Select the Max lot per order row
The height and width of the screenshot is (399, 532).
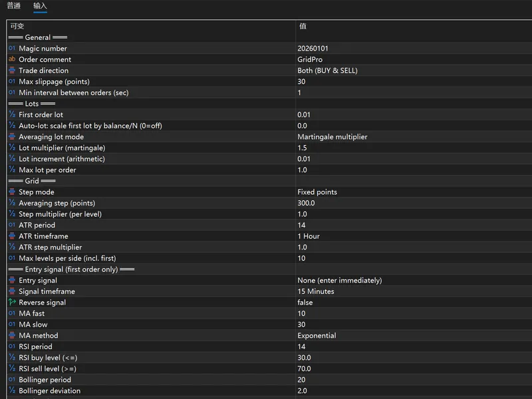tap(269, 170)
